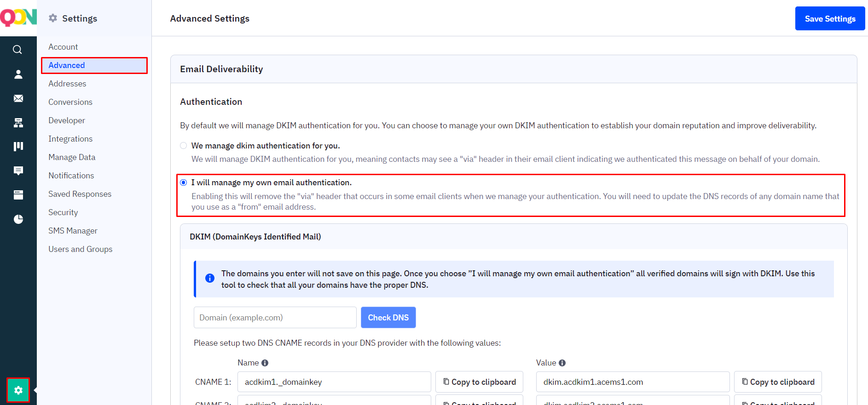Open Security settings
Viewport: 868px width, 405px height.
tap(63, 212)
